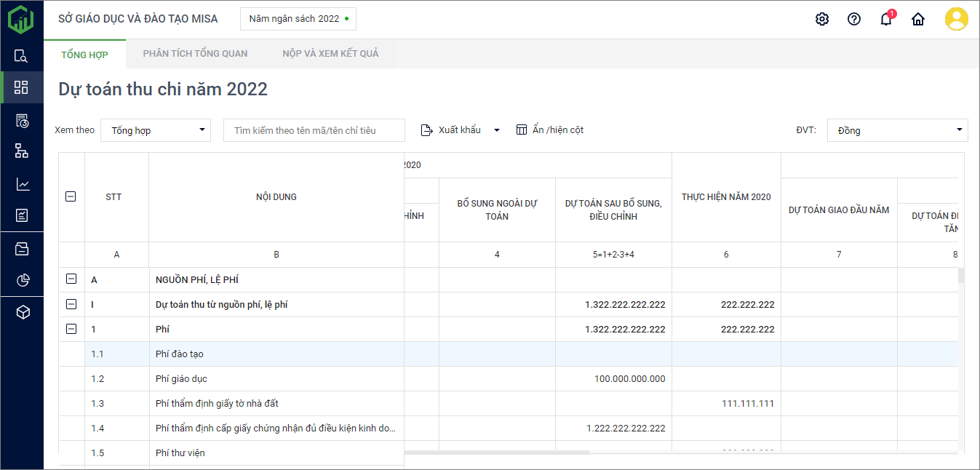Open the ĐVT 'Đồng' unit dropdown
The width and height of the screenshot is (980, 470).
[897, 130]
